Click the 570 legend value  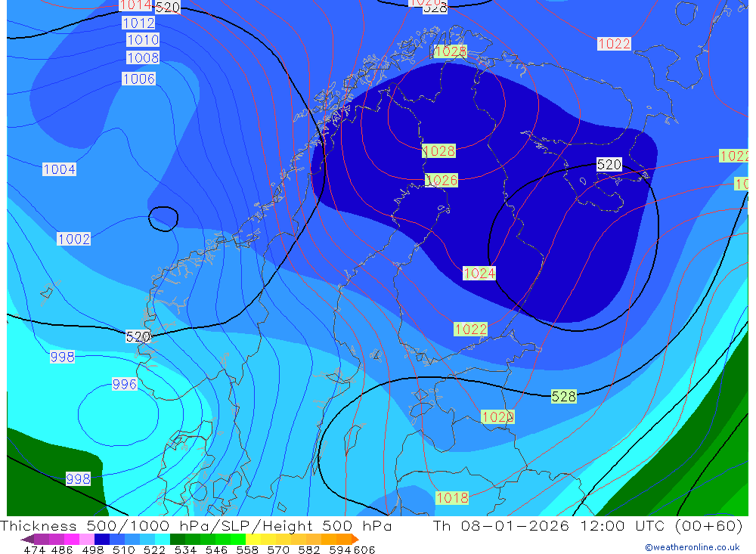pos(278,549)
